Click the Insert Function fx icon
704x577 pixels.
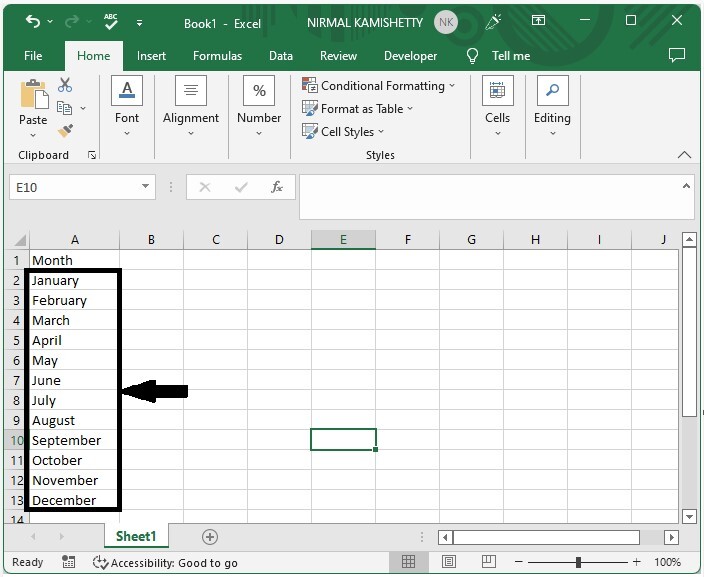[x=277, y=187]
